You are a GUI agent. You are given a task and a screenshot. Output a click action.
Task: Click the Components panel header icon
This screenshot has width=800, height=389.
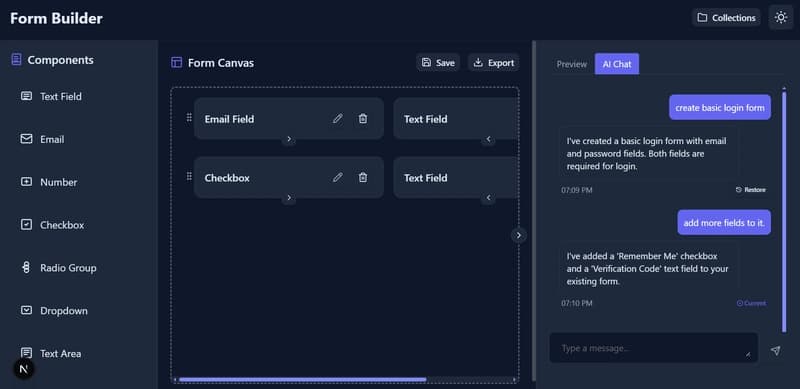(16, 60)
